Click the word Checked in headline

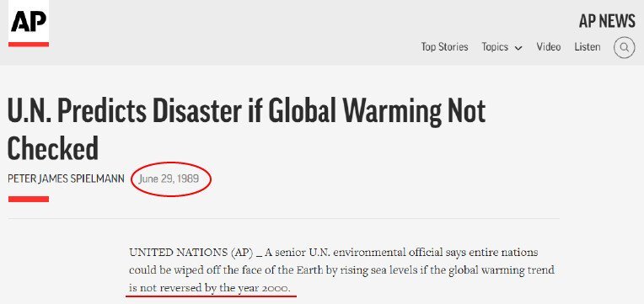pos(53,147)
